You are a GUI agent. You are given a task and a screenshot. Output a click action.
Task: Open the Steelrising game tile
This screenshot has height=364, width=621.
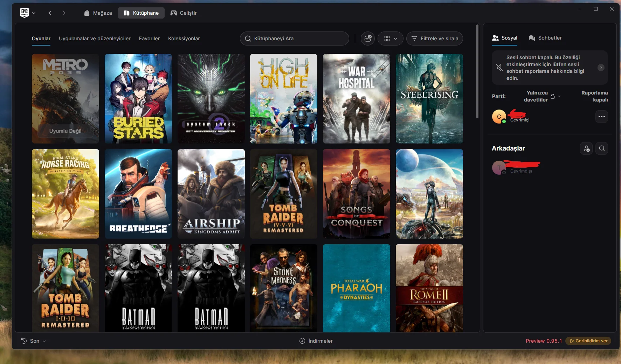pyautogui.click(x=429, y=99)
